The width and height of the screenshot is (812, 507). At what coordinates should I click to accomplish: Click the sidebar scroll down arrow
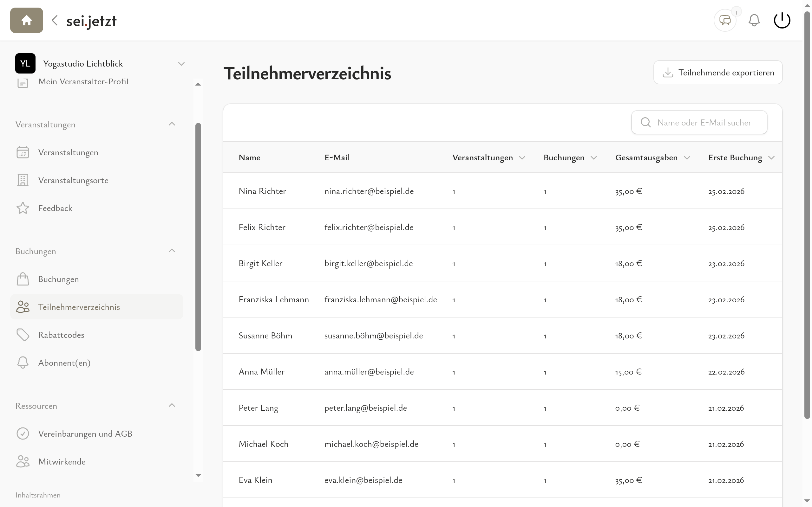pos(198,476)
